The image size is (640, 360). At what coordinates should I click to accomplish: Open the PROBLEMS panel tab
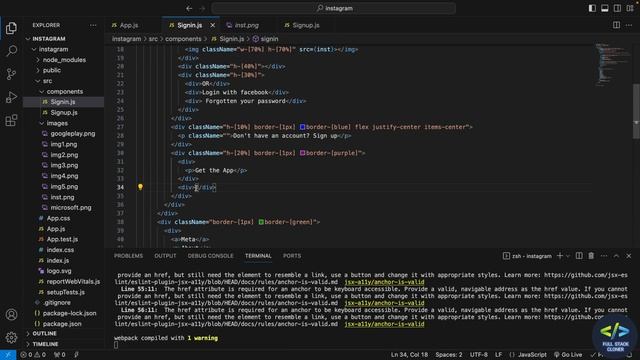pyautogui.click(x=128, y=256)
